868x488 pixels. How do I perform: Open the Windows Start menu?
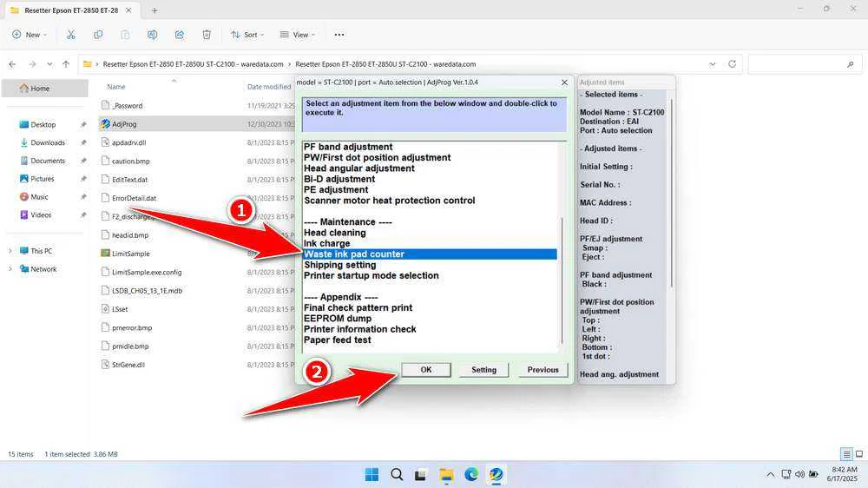(372, 474)
